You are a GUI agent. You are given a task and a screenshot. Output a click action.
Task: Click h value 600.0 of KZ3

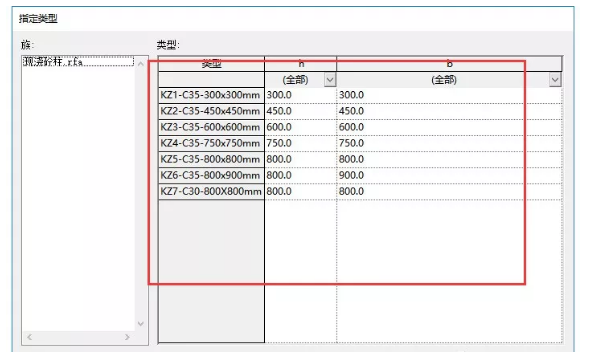301,127
